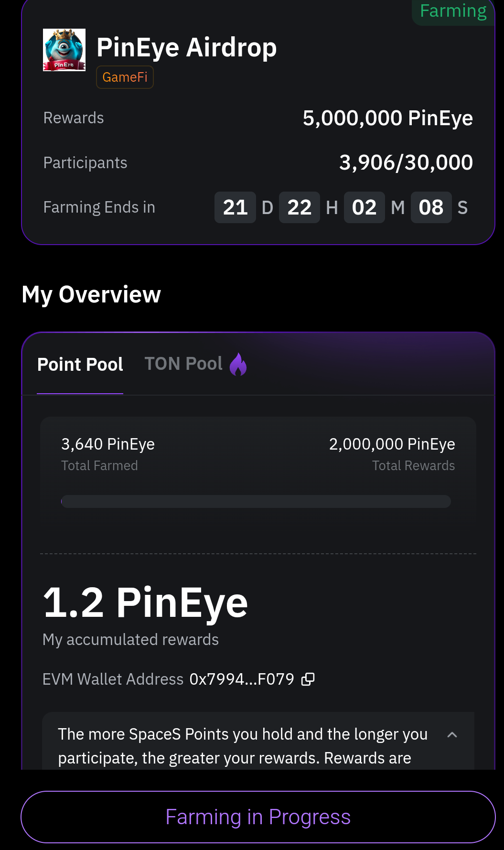Click the PinEye Airdrop logo image
Screen dimensions: 504x850
(x=64, y=50)
